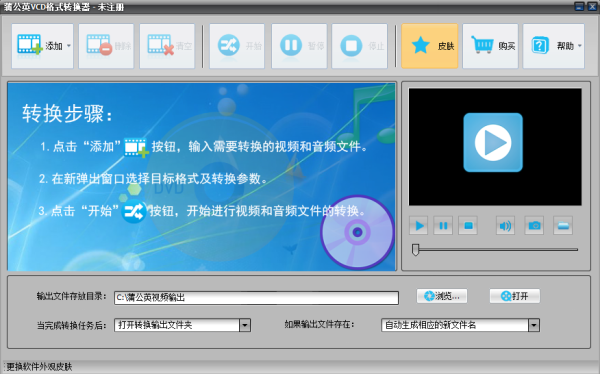
Task: Click the 停止 (Stop) toolbar button
Action: (x=359, y=46)
